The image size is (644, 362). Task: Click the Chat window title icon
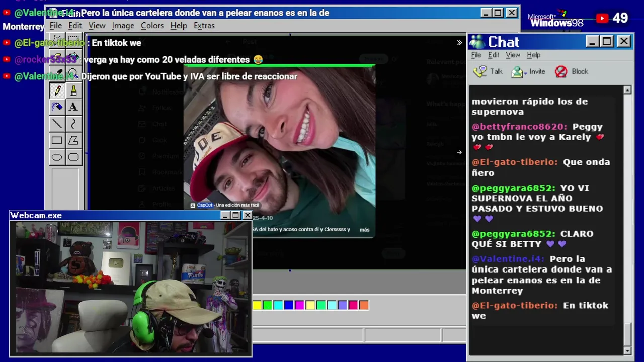point(477,42)
